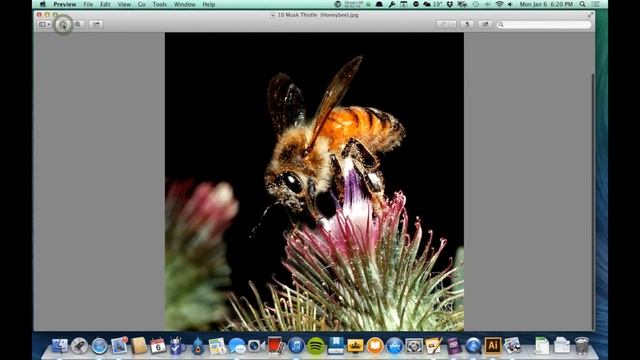Screen dimensions: 640x360
Task: Open the Highlight pen tool dropdown
Action: (446, 24)
